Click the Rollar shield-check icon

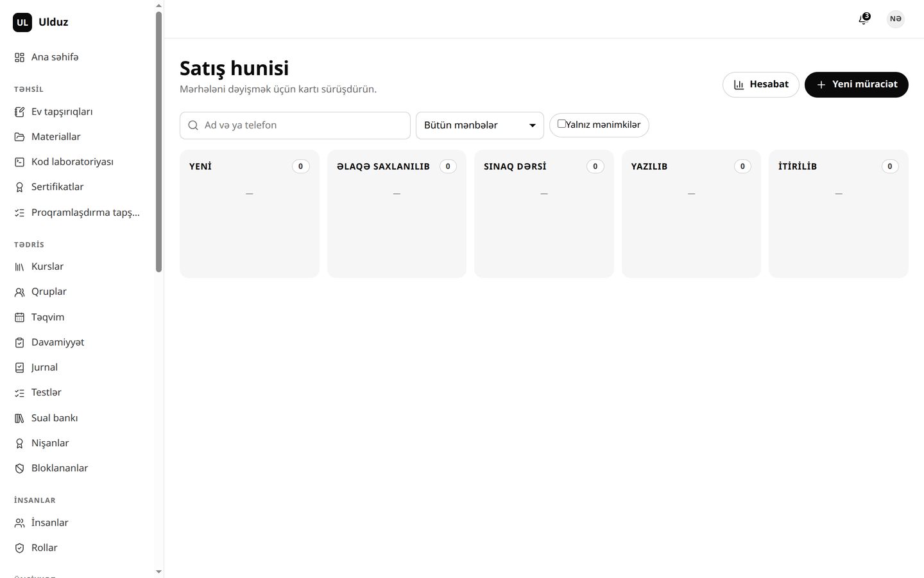(19, 548)
